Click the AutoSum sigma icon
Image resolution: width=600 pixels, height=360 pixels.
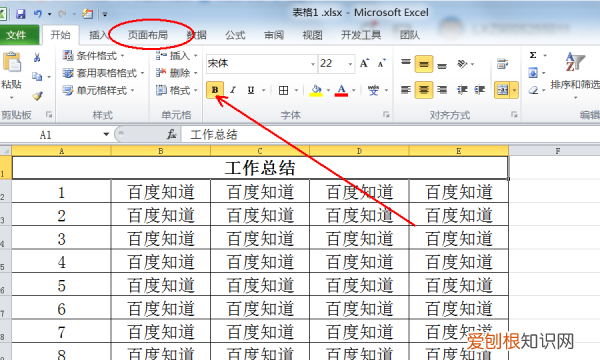coord(533,55)
